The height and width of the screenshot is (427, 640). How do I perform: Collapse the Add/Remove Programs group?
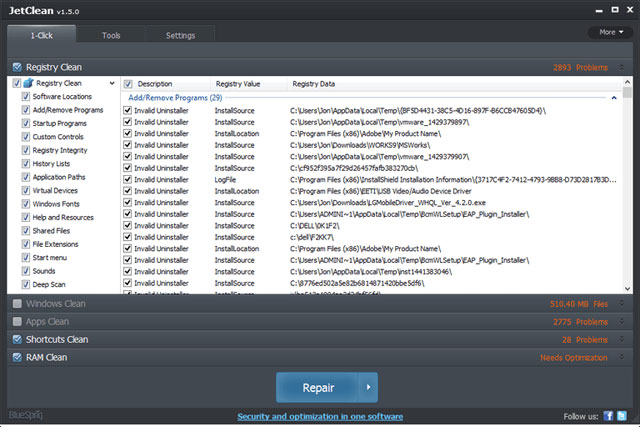[x=614, y=98]
